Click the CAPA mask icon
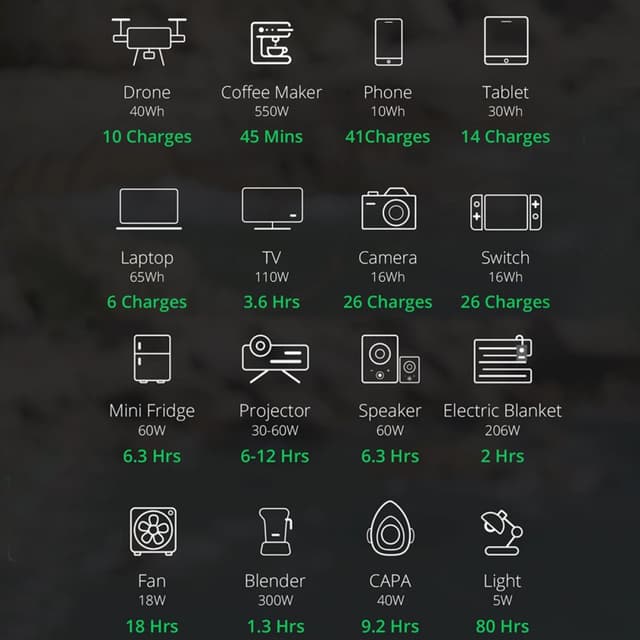The width and height of the screenshot is (640, 640). 391,529
